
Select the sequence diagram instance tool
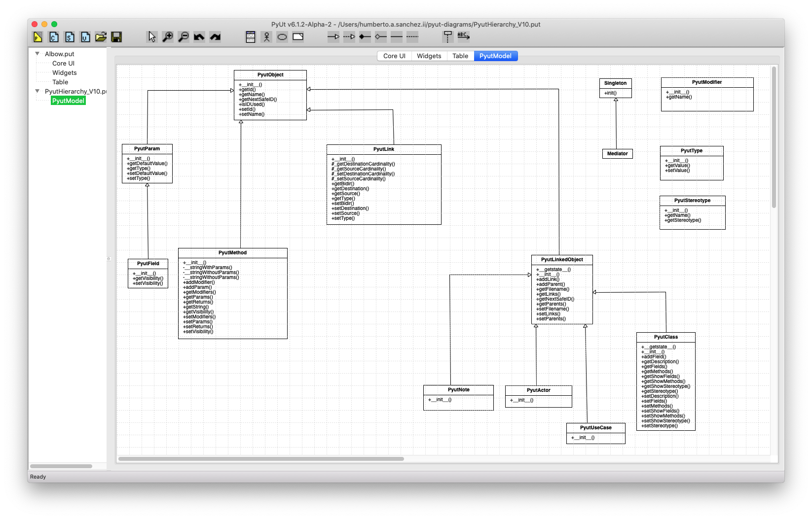[x=448, y=37]
